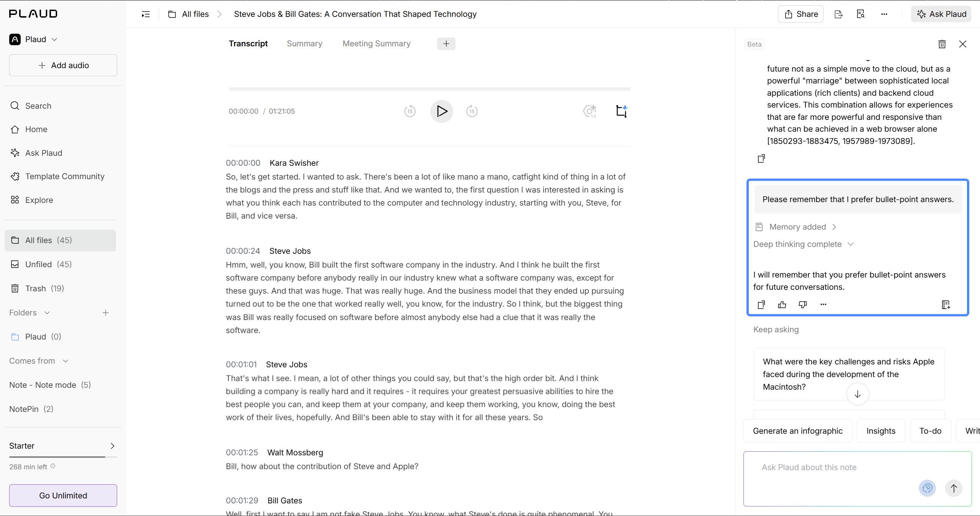Open the more options menu in header
The height and width of the screenshot is (516, 980).
[884, 14]
